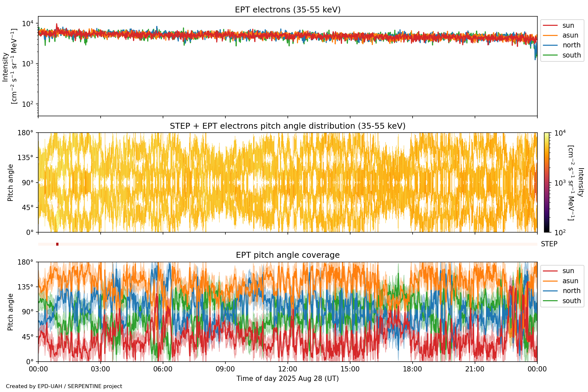Select asun in the pitch angle coverage legend

click(x=570, y=281)
